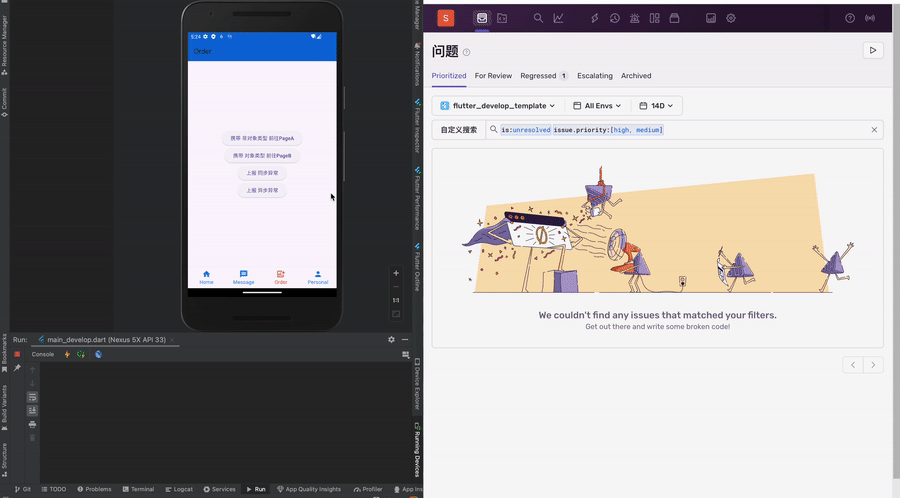Switch to Escalating tab
This screenshot has height=498, width=900.
(595, 76)
